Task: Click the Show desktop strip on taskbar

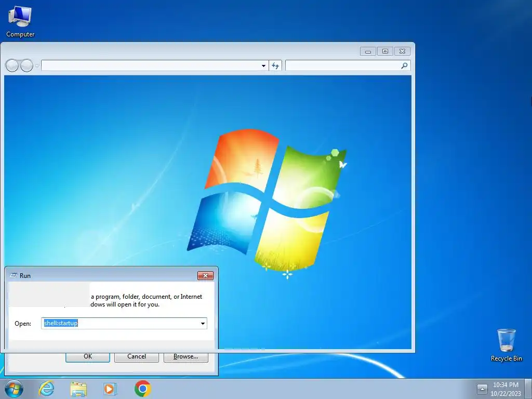Action: pyautogui.click(x=528, y=389)
